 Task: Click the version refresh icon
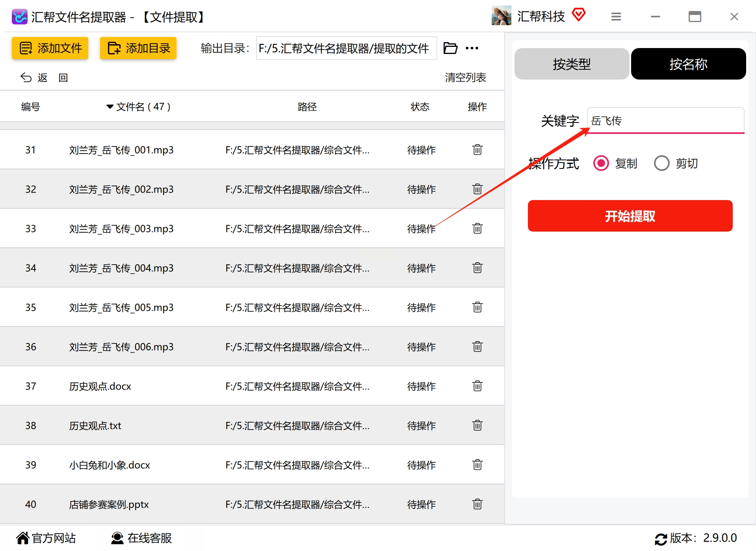tap(661, 538)
